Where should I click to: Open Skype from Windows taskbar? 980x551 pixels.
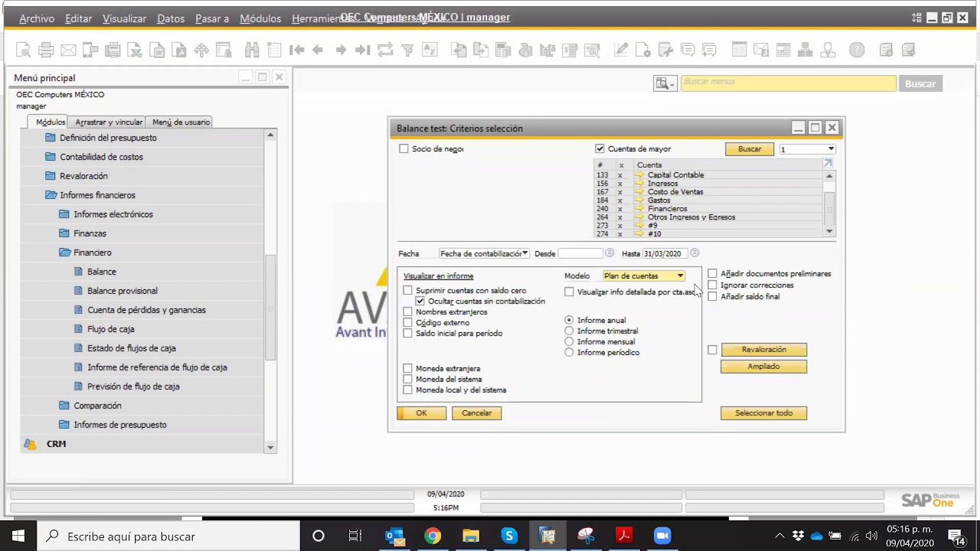coord(509,536)
